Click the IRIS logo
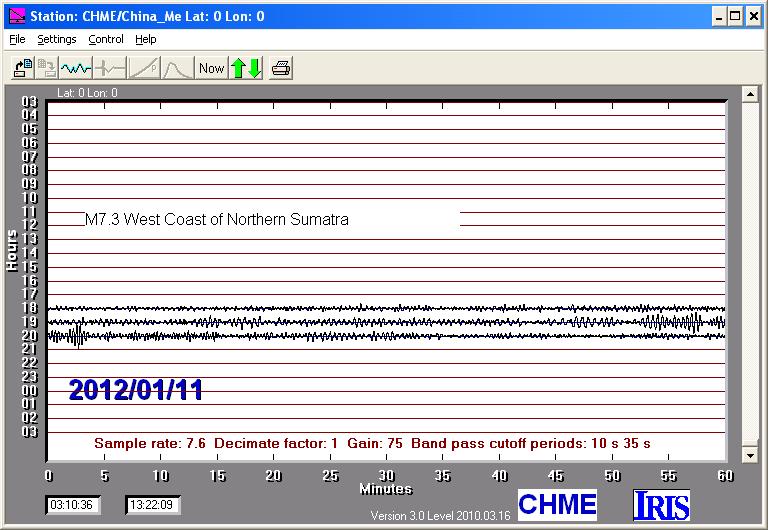The image size is (768, 530). point(661,505)
